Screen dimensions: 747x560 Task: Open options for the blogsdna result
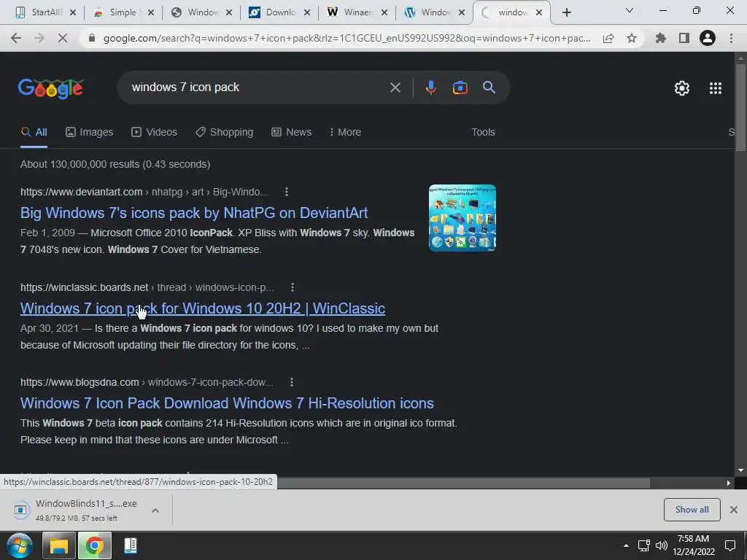pos(292,382)
